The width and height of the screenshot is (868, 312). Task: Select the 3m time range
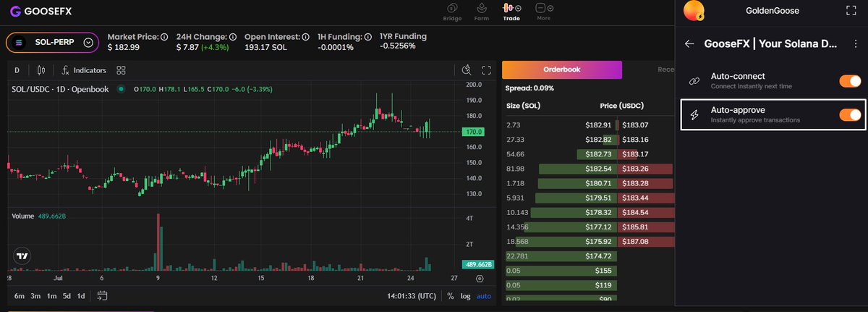tap(35, 295)
